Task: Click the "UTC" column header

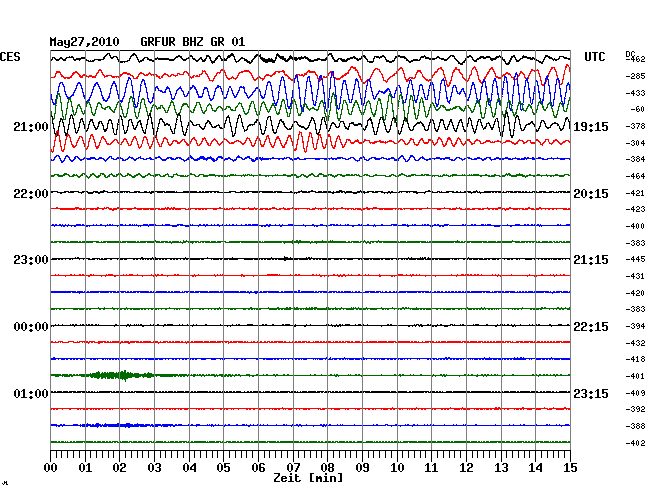Action: [594, 57]
